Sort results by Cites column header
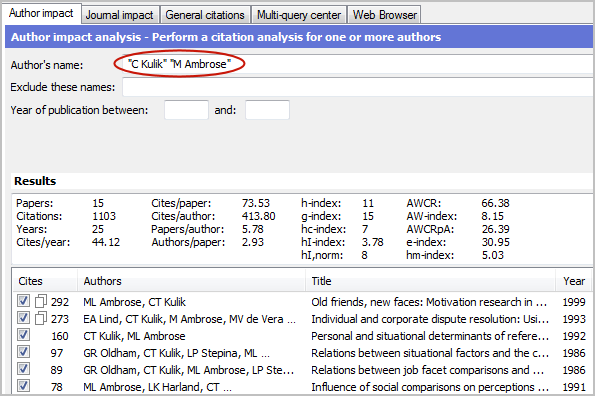 coord(45,281)
